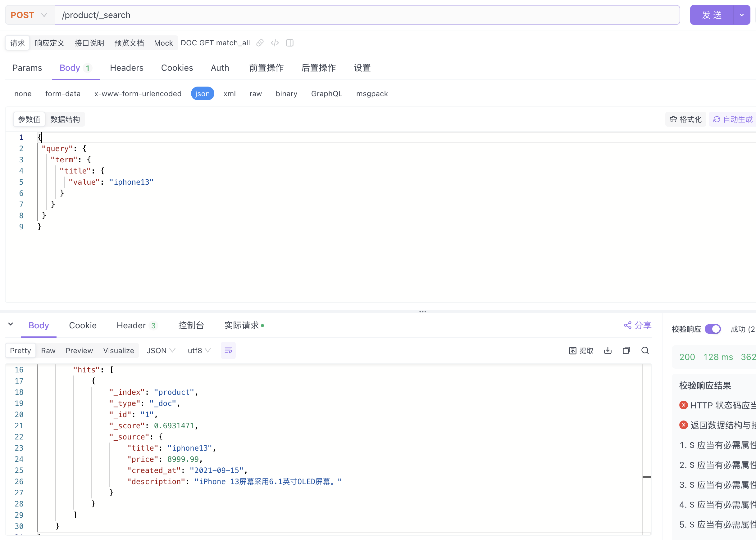This screenshot has height=540, width=756.
Task: Click the 格式化 format button
Action: click(x=686, y=119)
